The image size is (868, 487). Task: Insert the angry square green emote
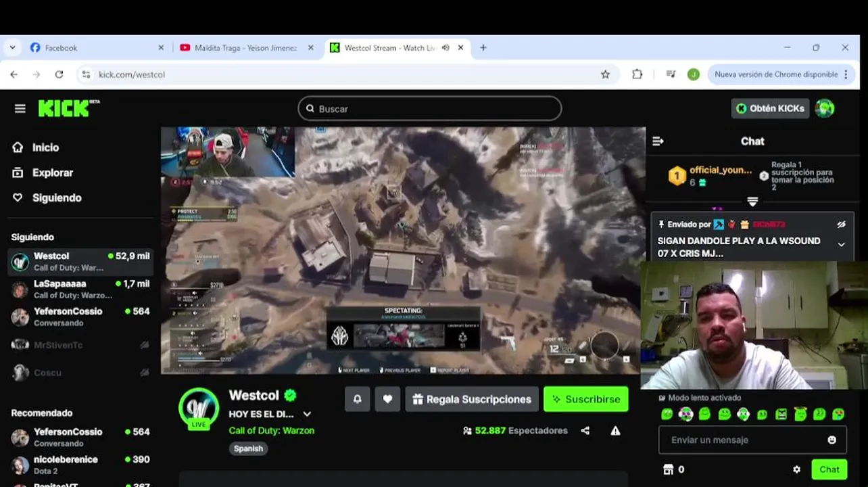click(x=781, y=414)
